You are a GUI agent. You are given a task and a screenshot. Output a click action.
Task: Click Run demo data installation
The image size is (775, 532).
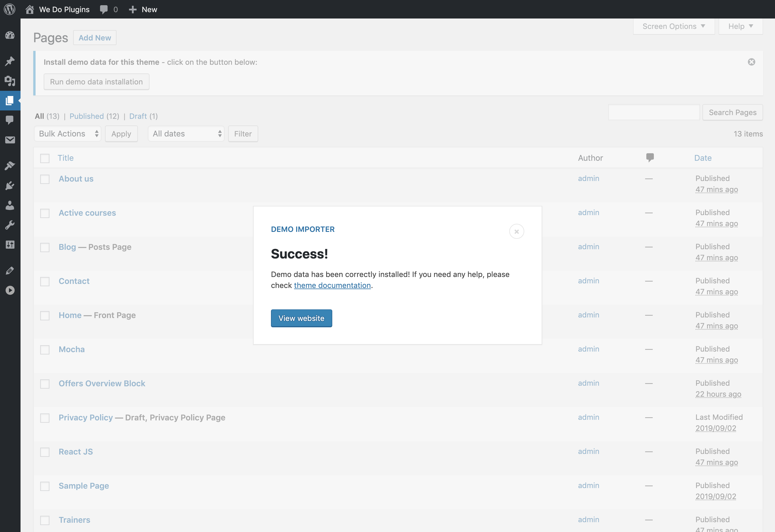pos(96,82)
